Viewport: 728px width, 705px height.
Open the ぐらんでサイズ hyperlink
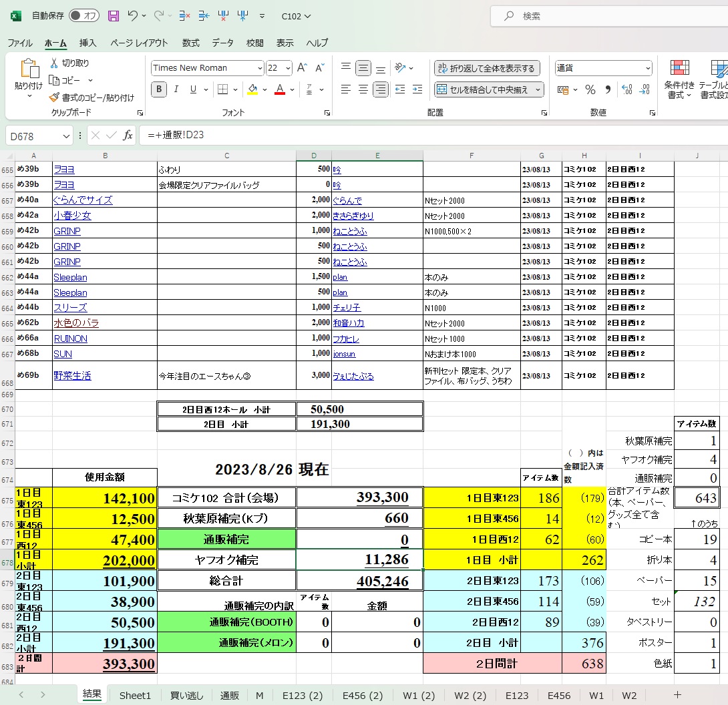[x=83, y=200]
